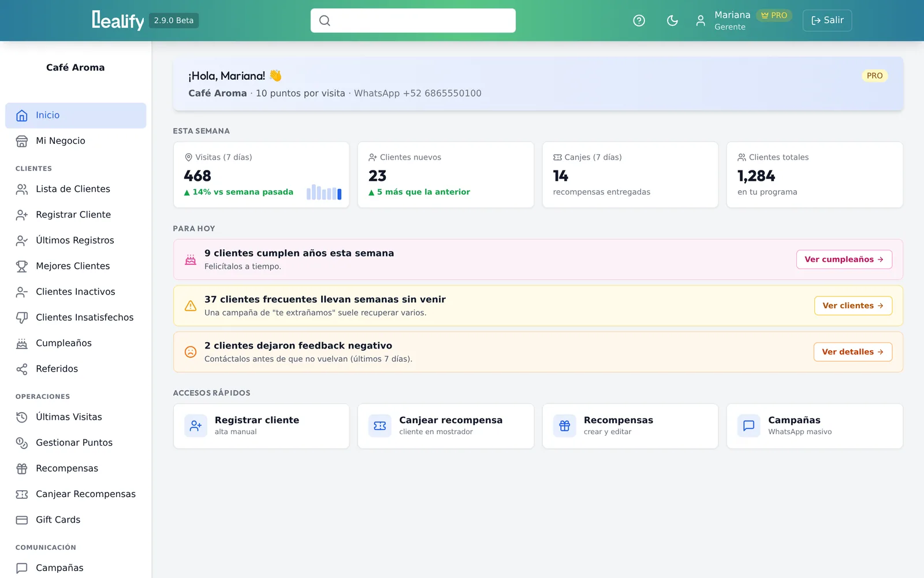Image resolution: width=924 pixels, height=578 pixels.
Task: Click the Clientes Inactivos icon
Action: tap(22, 292)
